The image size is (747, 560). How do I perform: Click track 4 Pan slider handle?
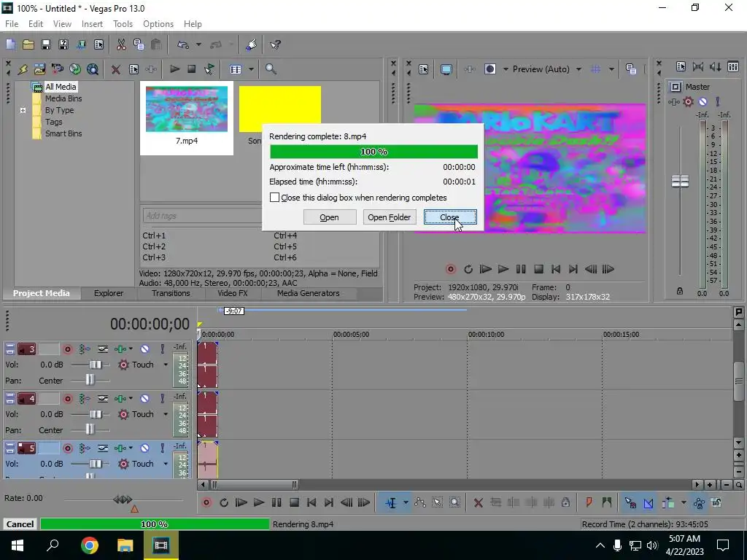click(x=90, y=430)
